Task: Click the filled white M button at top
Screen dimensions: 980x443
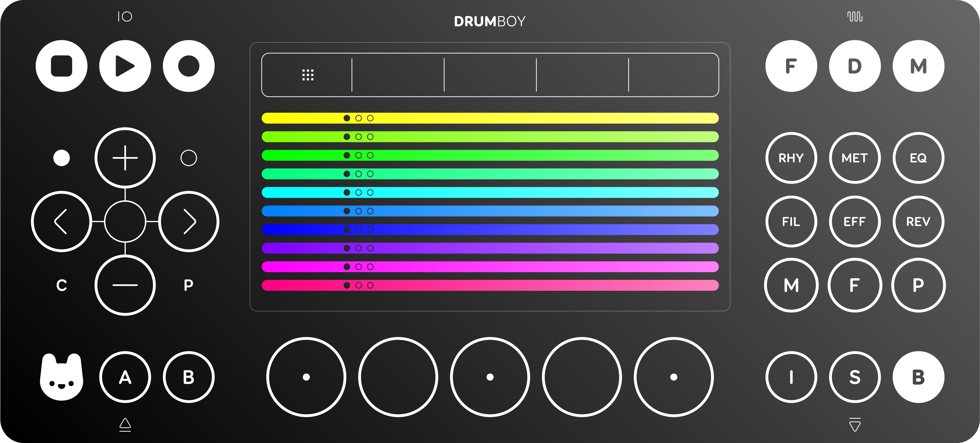Action: pos(918,66)
